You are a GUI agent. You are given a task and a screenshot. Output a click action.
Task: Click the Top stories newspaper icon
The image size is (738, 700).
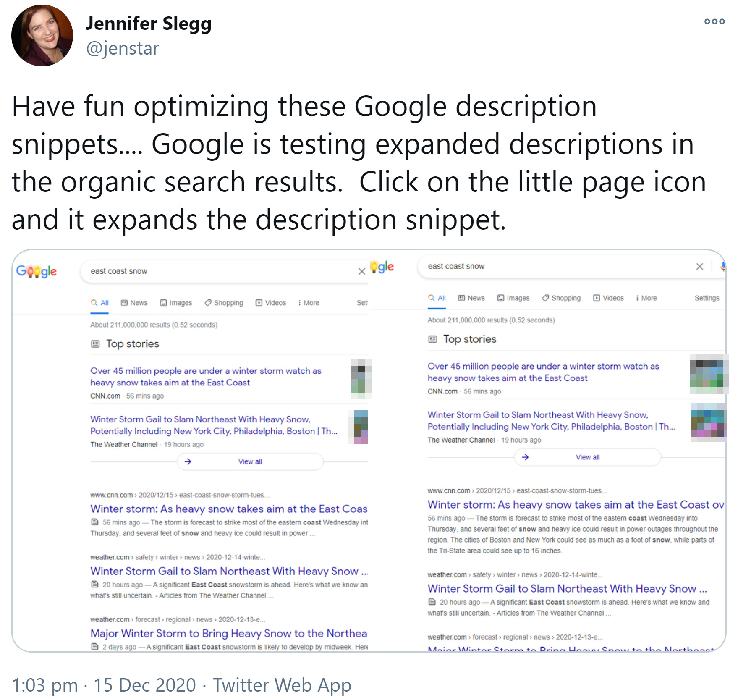click(95, 343)
